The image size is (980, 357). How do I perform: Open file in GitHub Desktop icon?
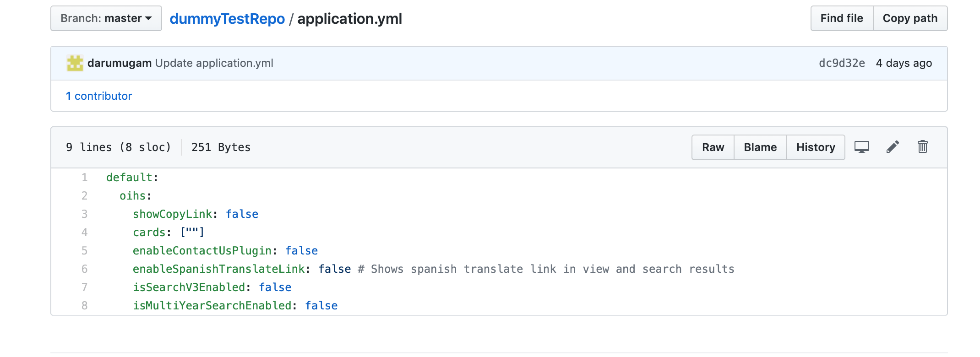(x=861, y=147)
